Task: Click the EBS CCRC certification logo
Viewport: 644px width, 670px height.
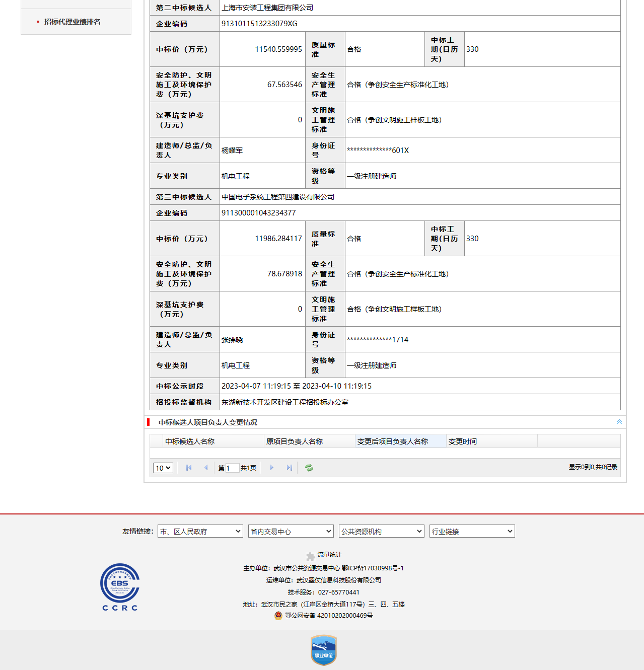Action: click(x=120, y=587)
